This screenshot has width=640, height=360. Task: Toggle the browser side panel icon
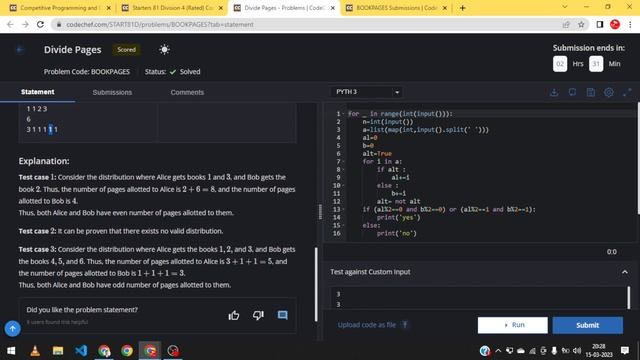coord(600,24)
